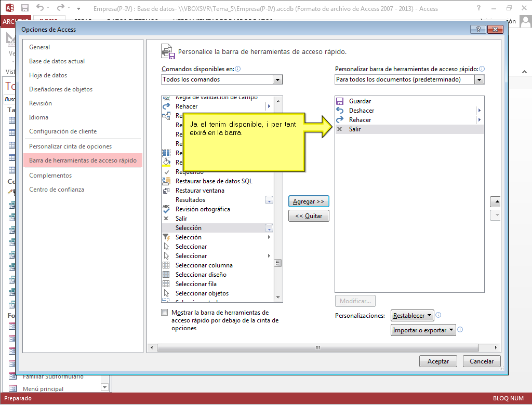Click Cancelar button
Viewport: 532px width, 405px height.
pyautogui.click(x=482, y=361)
